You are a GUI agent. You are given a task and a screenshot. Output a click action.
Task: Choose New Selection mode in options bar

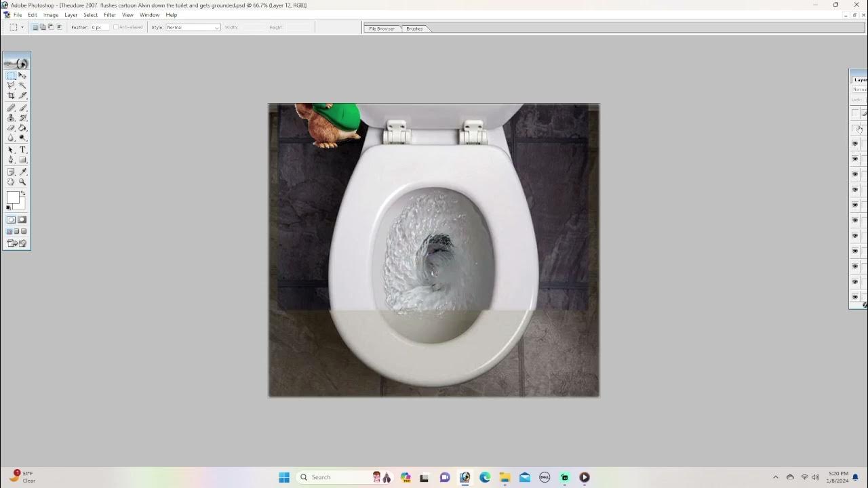tap(35, 27)
